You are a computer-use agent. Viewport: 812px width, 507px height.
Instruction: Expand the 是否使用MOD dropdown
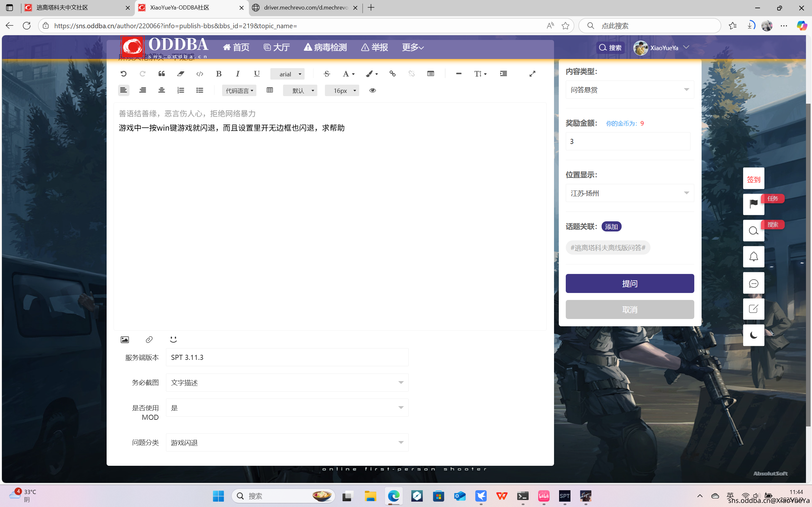tap(287, 408)
